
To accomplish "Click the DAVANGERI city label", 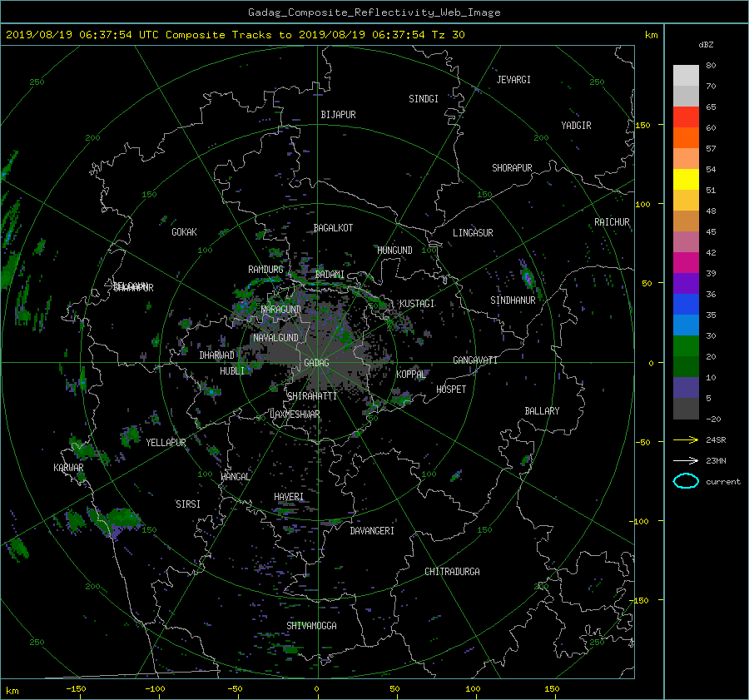I will 372,531.
